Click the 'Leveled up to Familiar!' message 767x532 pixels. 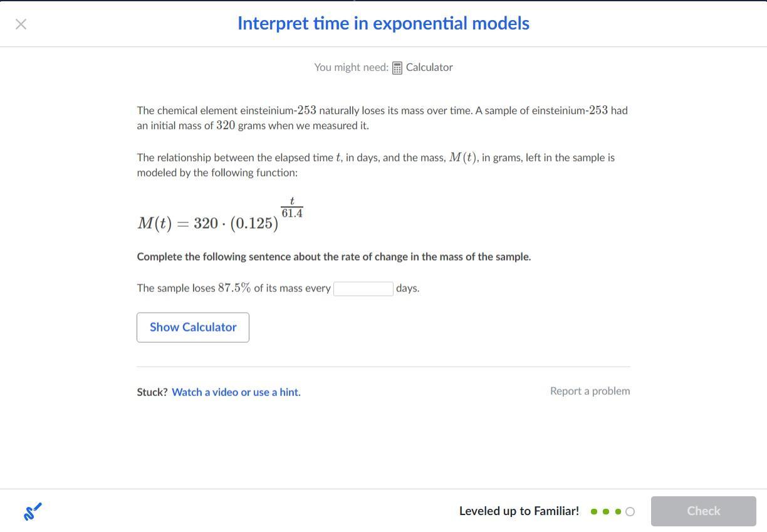(x=519, y=511)
